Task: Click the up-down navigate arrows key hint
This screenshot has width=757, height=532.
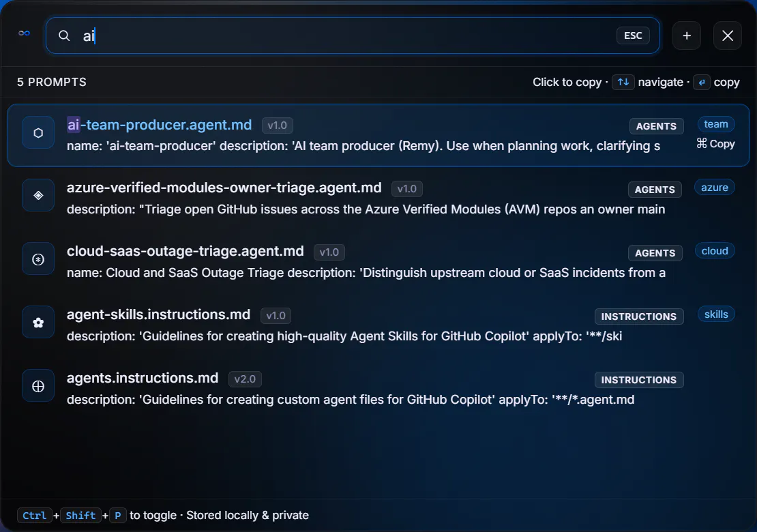Action: (623, 82)
